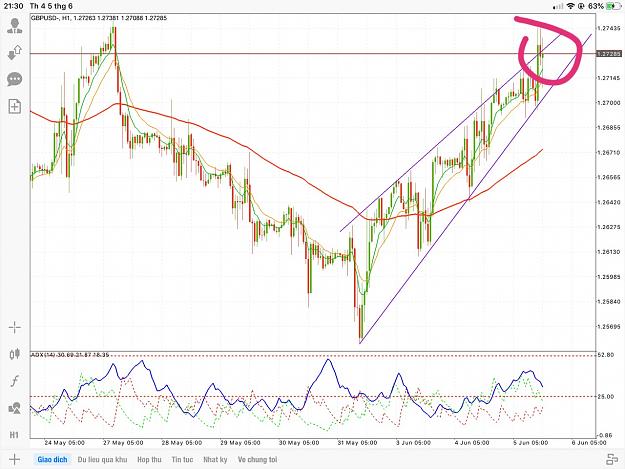625x469 pixels.
Task: Change chart type via candlestick icon
Action: 15,354
